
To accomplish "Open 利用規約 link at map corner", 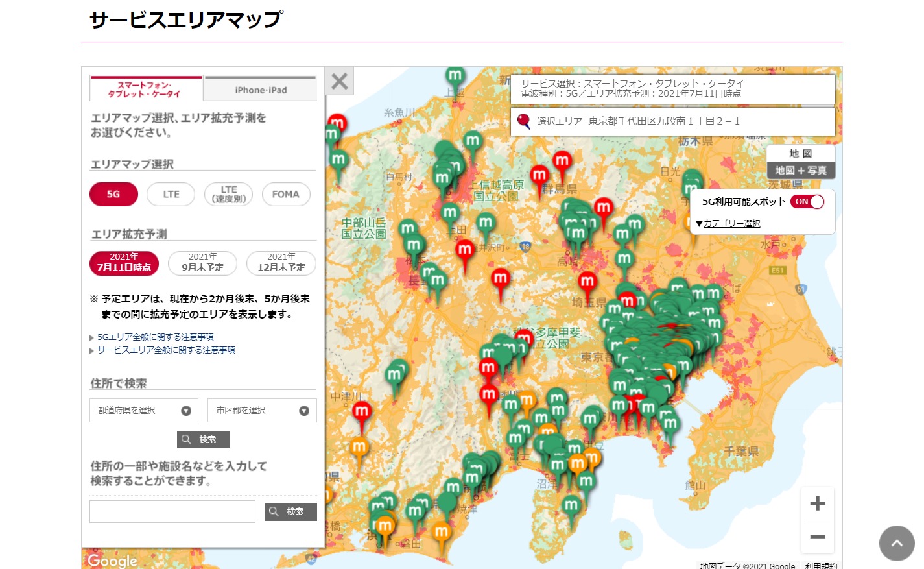I will (x=821, y=566).
